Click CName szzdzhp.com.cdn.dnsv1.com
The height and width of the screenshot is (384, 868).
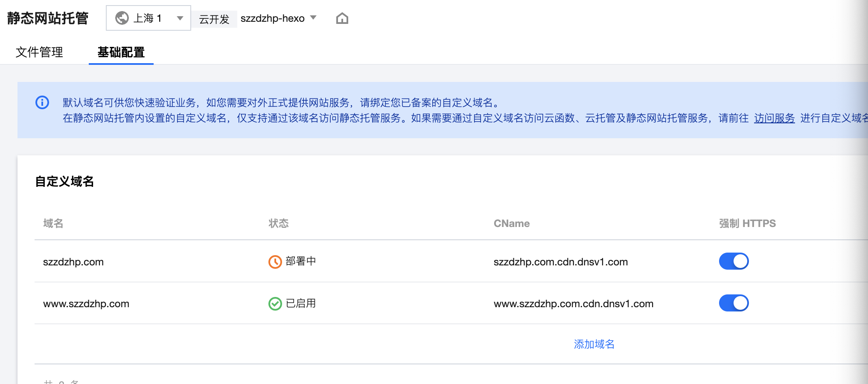(x=561, y=262)
